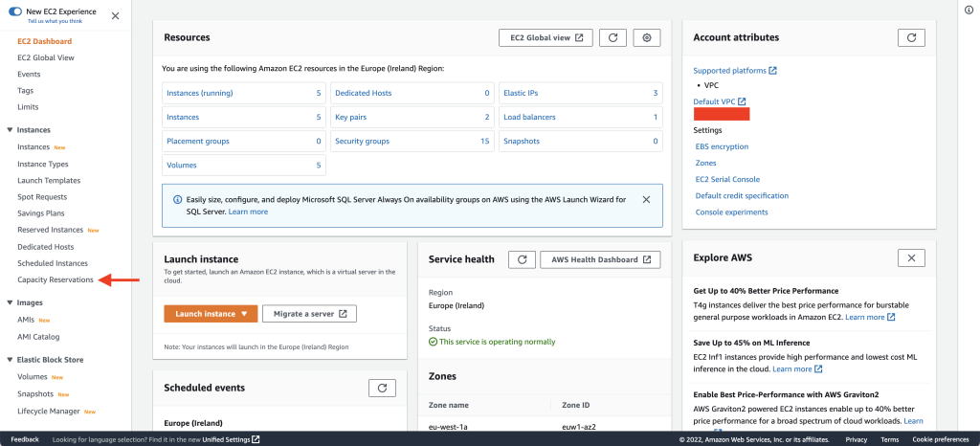Image resolution: width=980 pixels, height=446 pixels.
Task: Open Zones setting link
Action: click(705, 163)
